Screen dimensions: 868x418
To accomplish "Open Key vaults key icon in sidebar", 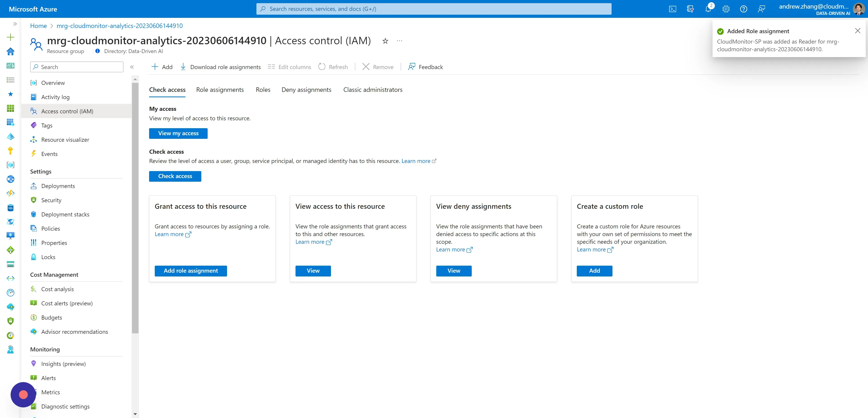I will (x=10, y=151).
